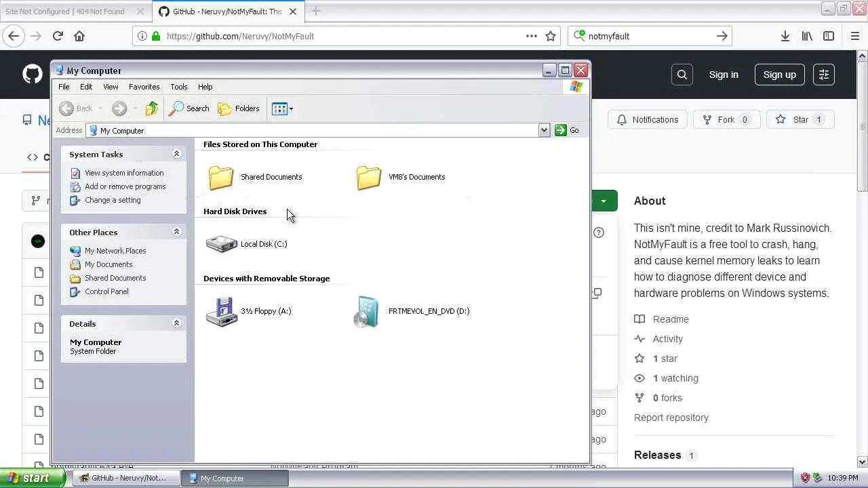Screen dimensions: 868x488
Task: Click the red shield tray icon
Action: [806, 479]
